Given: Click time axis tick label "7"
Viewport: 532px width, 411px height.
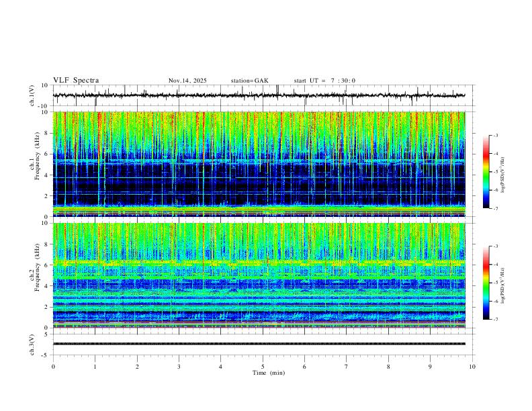Looking at the screenshot, I should [x=347, y=367].
